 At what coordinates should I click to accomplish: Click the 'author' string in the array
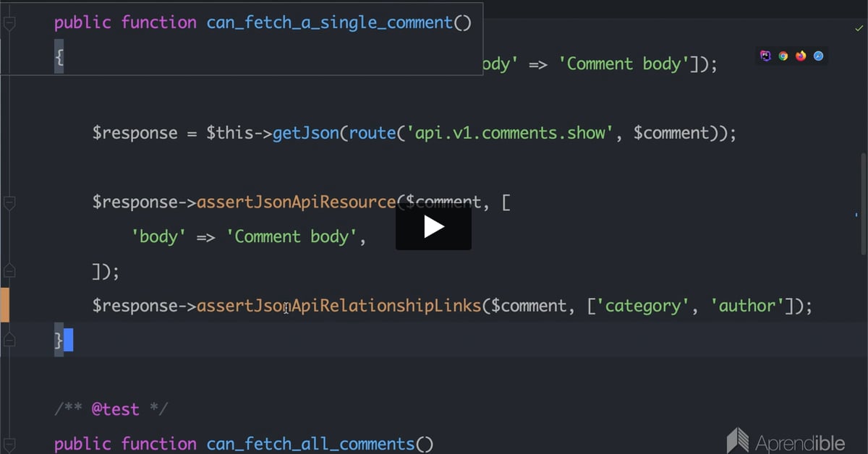point(749,306)
